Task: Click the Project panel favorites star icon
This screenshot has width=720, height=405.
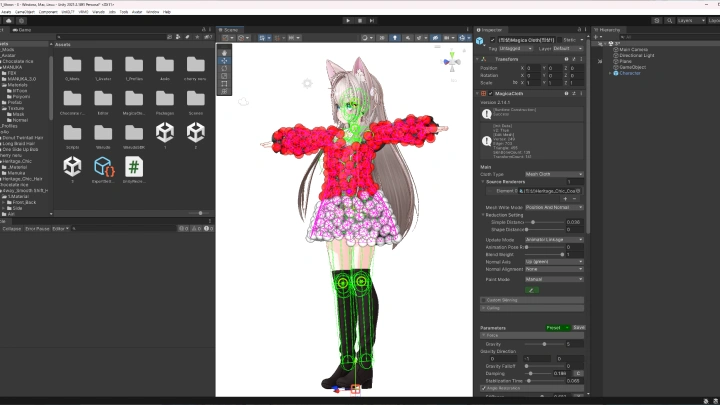Action: [x=197, y=37]
